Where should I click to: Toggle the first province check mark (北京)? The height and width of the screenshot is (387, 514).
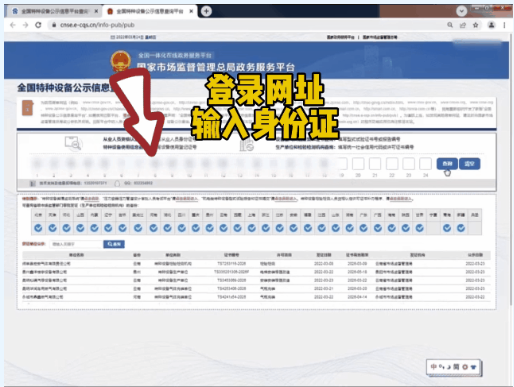[x=38, y=228]
